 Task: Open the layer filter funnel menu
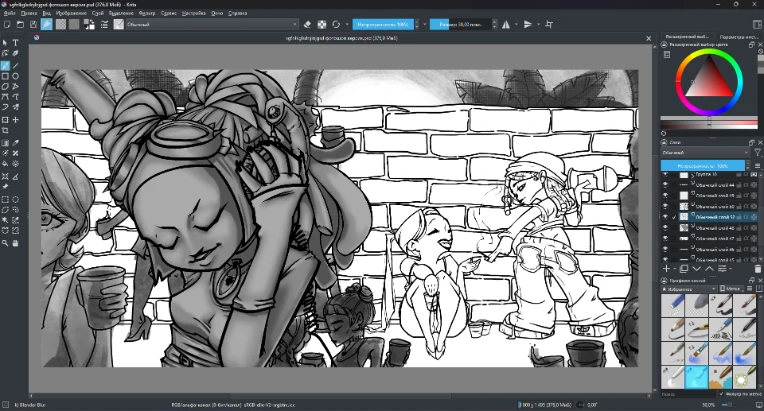(757, 153)
